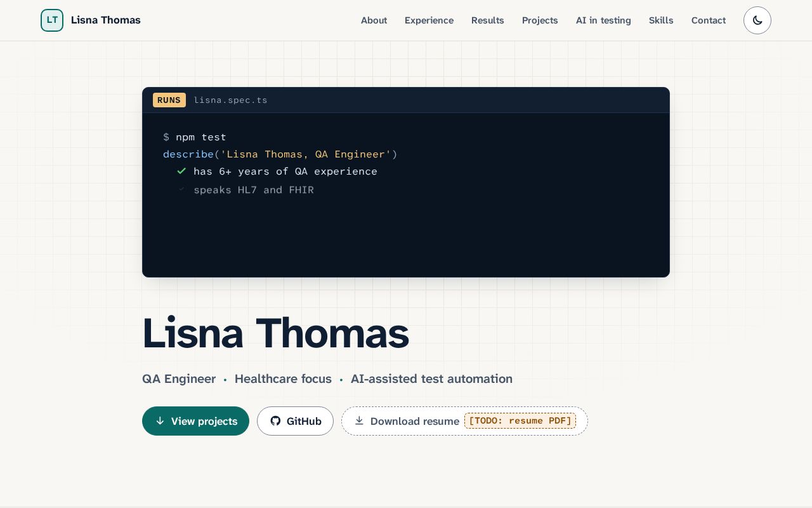The image size is (812, 508).
Task: Click the Lisna Thomas site name
Action: point(106,20)
